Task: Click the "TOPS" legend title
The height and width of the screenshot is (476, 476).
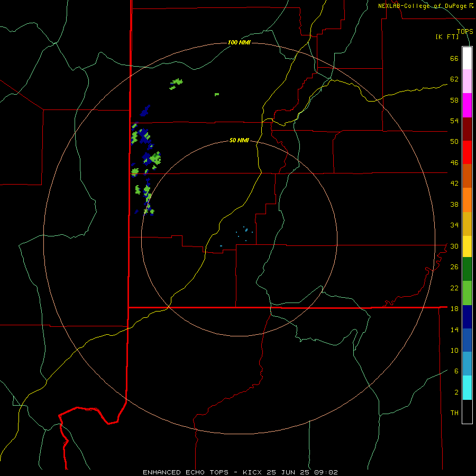Action: coord(465,32)
